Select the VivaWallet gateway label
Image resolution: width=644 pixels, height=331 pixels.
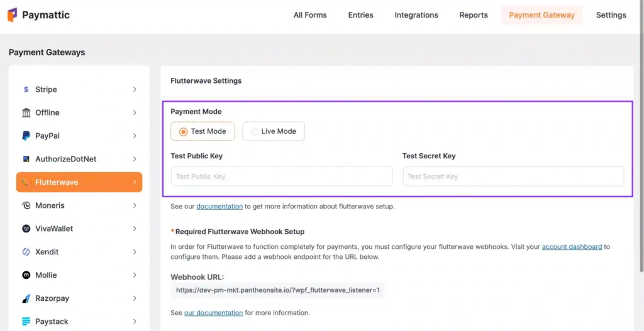(x=54, y=229)
